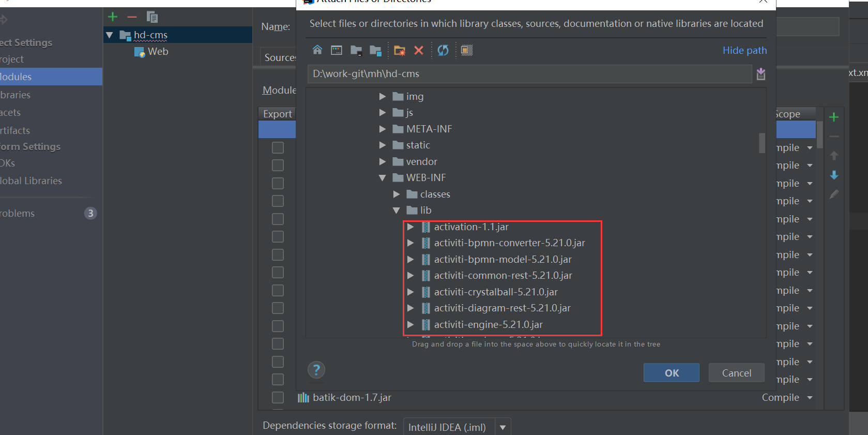Open the Global Libraries section
This screenshot has width=868, height=435.
point(31,181)
